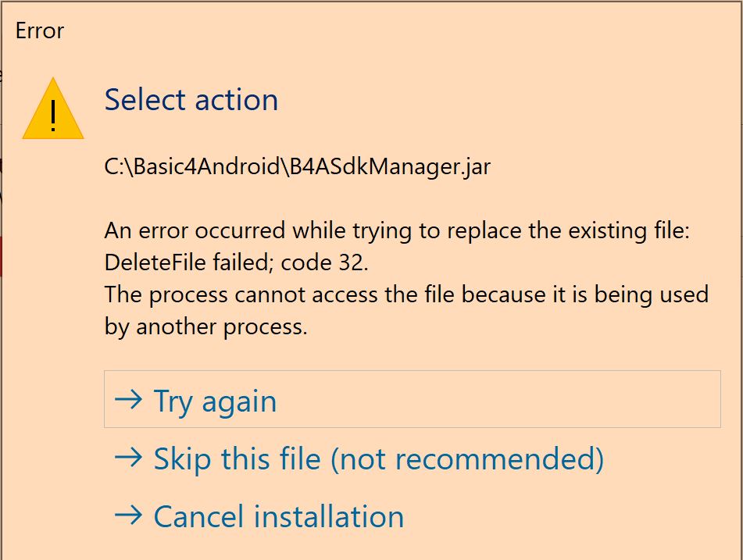Click the Select action heading

click(191, 100)
